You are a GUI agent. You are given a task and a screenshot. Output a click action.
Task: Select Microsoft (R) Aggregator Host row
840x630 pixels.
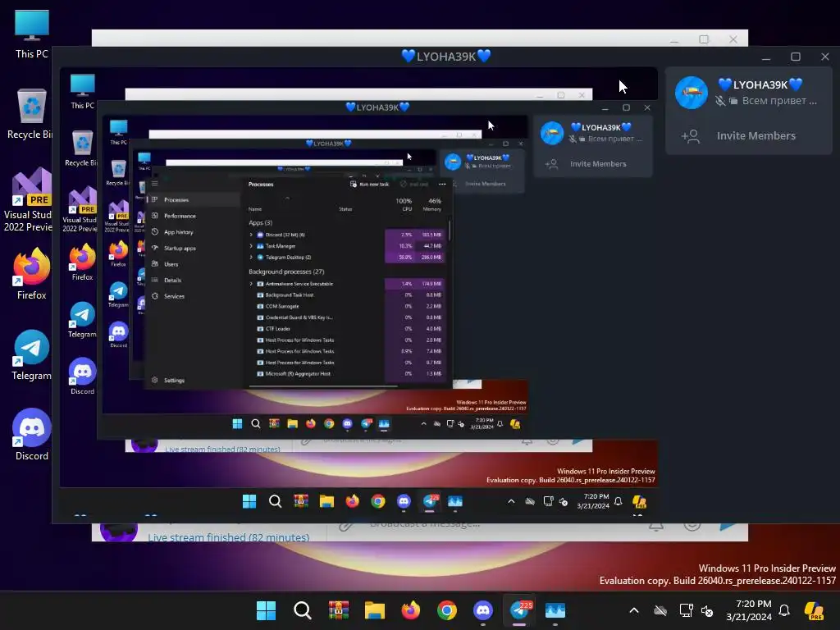click(346, 374)
